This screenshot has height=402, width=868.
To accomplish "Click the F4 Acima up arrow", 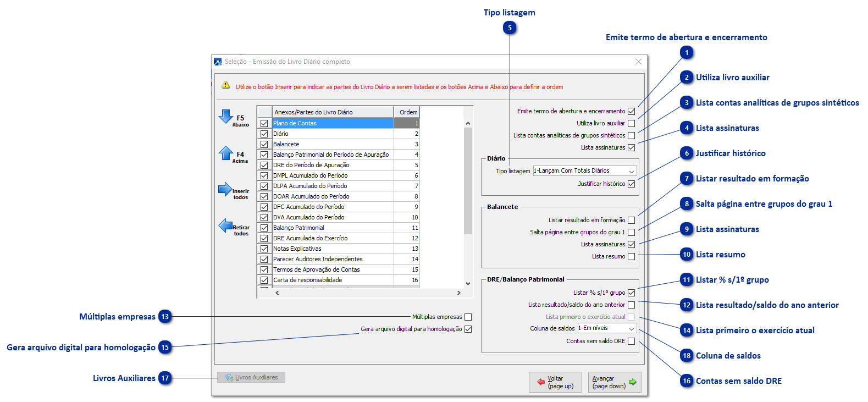I will [226, 153].
